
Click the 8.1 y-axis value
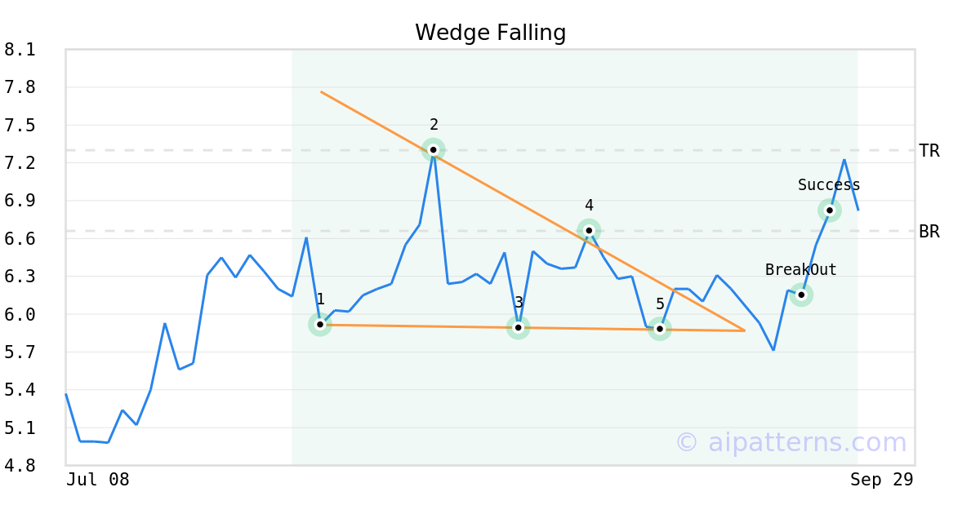click(x=20, y=50)
